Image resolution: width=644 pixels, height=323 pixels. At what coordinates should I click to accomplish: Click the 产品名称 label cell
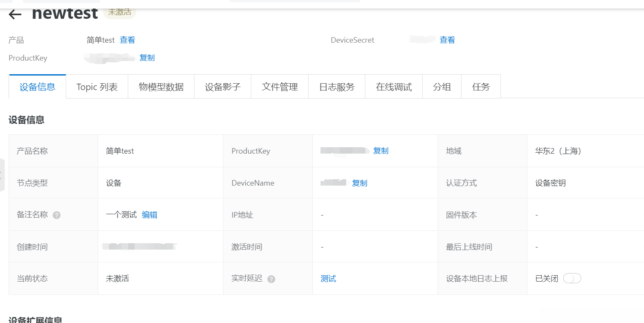point(53,151)
